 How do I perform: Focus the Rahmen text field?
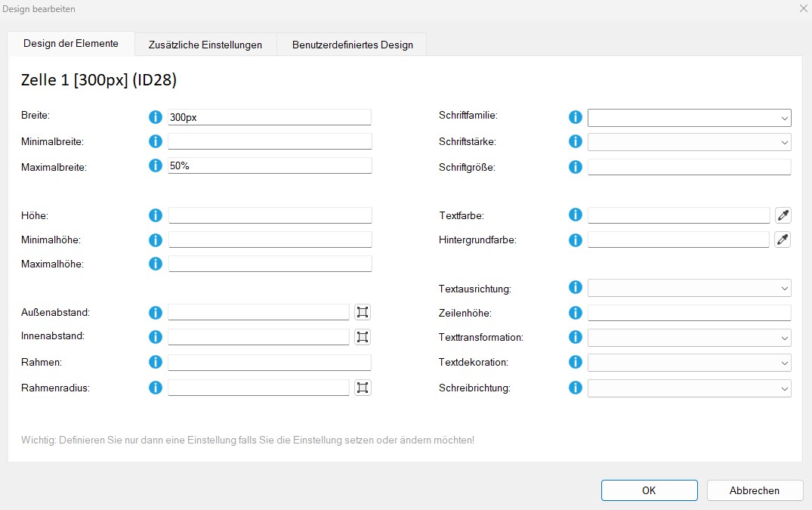pyautogui.click(x=270, y=363)
